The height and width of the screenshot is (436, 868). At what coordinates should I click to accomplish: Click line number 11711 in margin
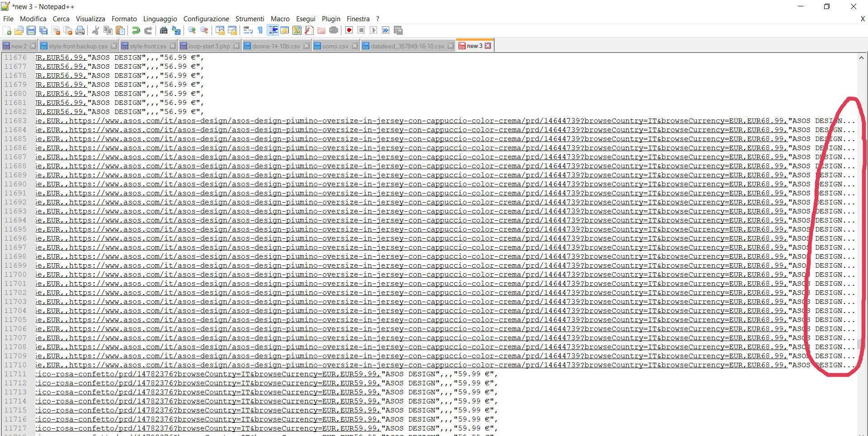(x=15, y=374)
